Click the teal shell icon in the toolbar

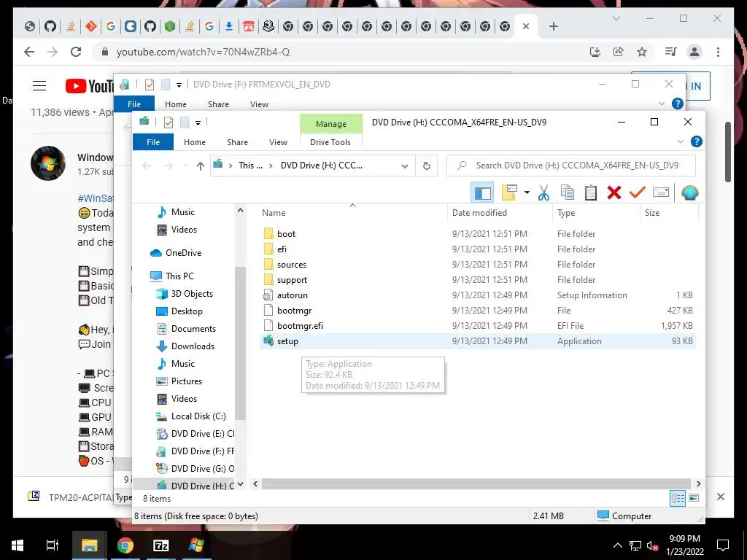(x=689, y=192)
